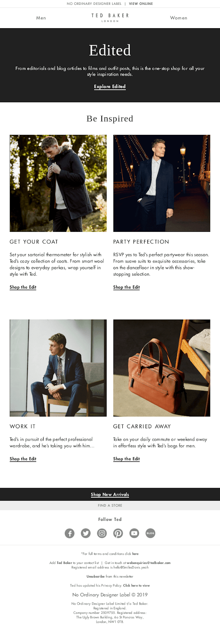Image resolution: width=220 pixels, height=644 pixels.
Task: Open the brown leather bag image
Action: click(162, 368)
